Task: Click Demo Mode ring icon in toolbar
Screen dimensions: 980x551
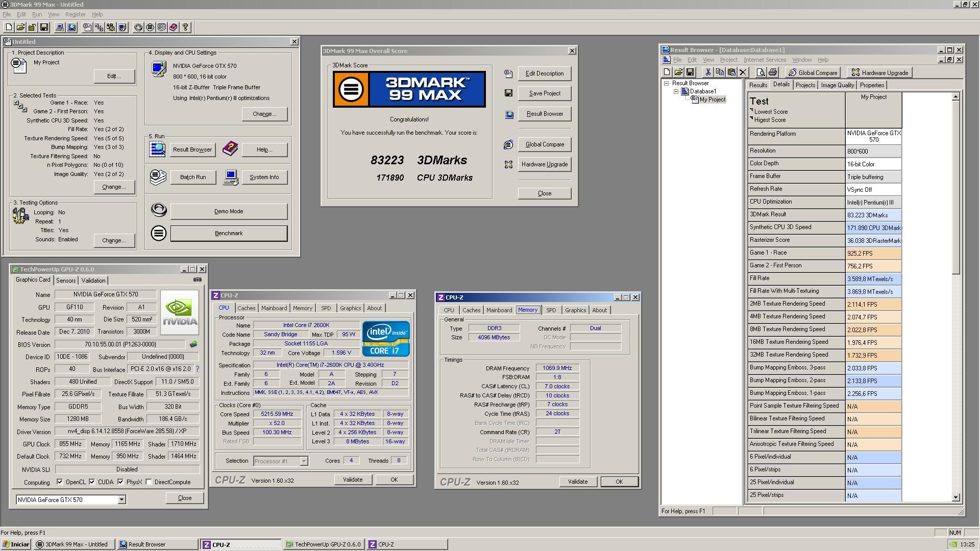Action: (x=138, y=28)
